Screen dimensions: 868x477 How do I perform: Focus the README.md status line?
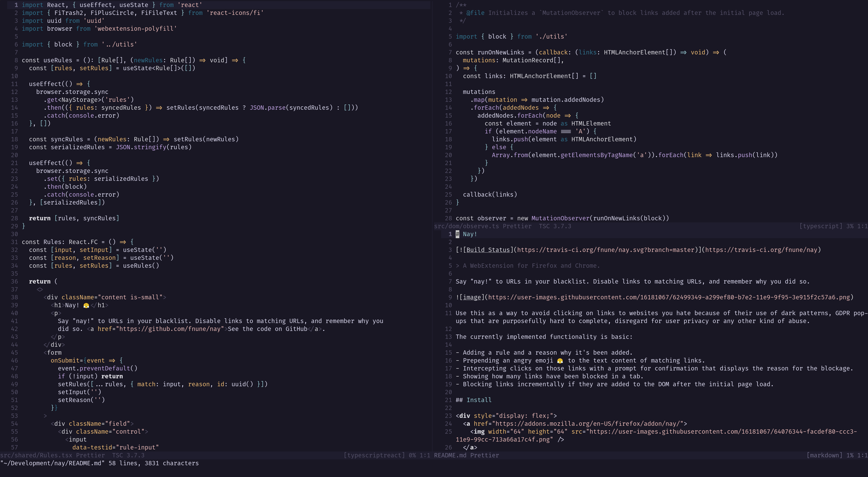pyautogui.click(x=450, y=455)
